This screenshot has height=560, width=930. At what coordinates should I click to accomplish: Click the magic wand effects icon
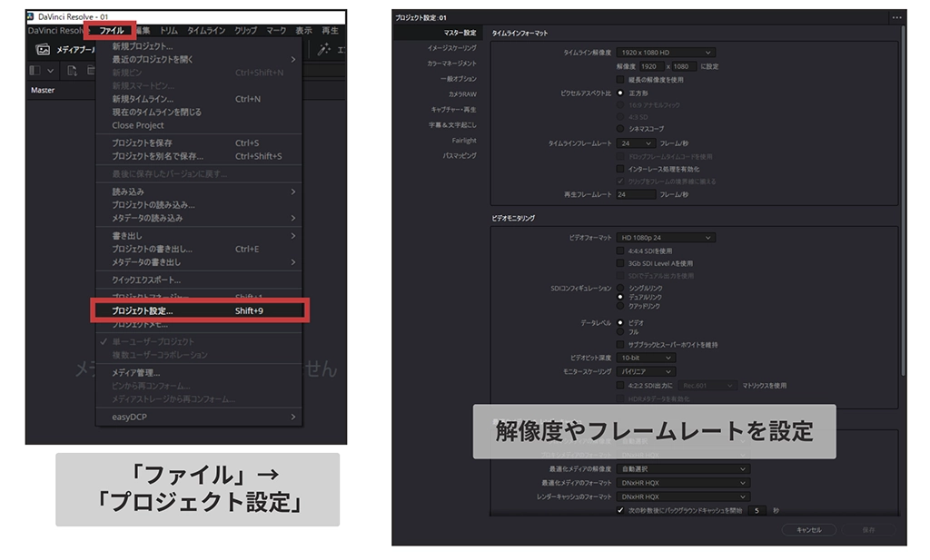point(323,50)
